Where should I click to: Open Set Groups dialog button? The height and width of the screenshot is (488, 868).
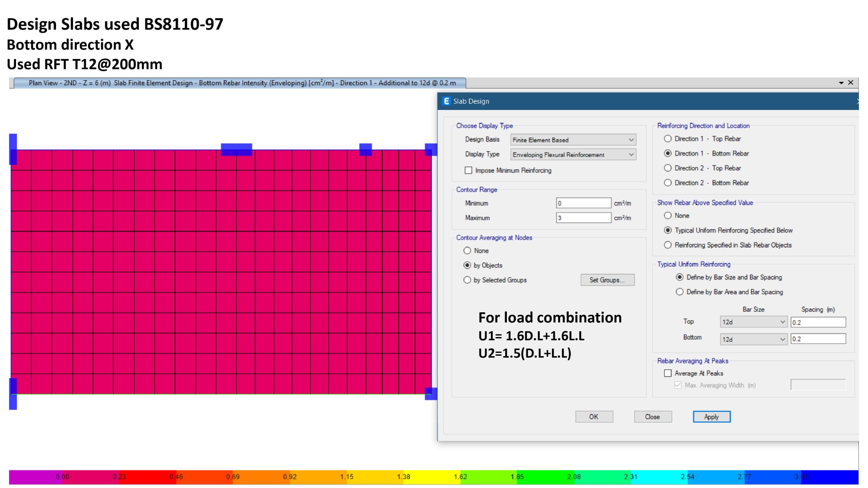click(607, 280)
